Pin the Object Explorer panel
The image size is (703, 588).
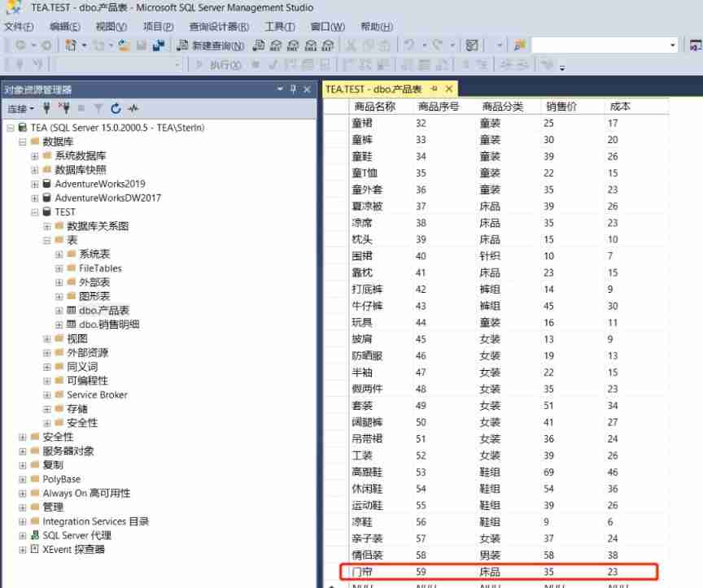click(294, 89)
